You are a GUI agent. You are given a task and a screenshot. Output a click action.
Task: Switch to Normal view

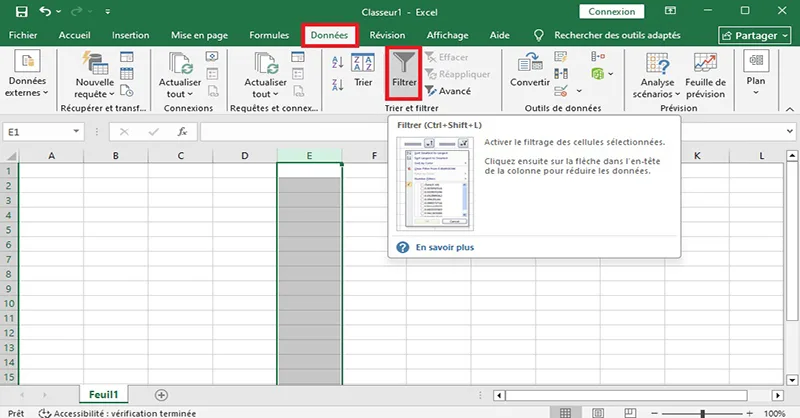[x=565, y=413]
